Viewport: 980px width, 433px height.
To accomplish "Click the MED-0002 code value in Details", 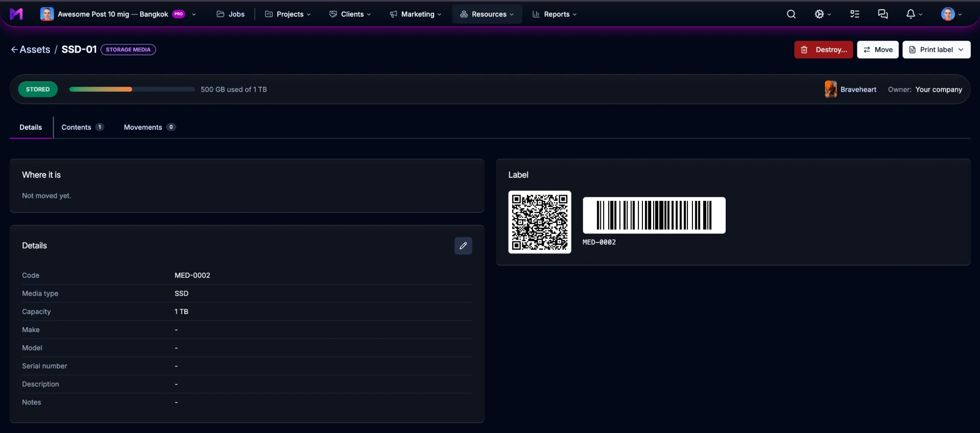I will point(193,275).
